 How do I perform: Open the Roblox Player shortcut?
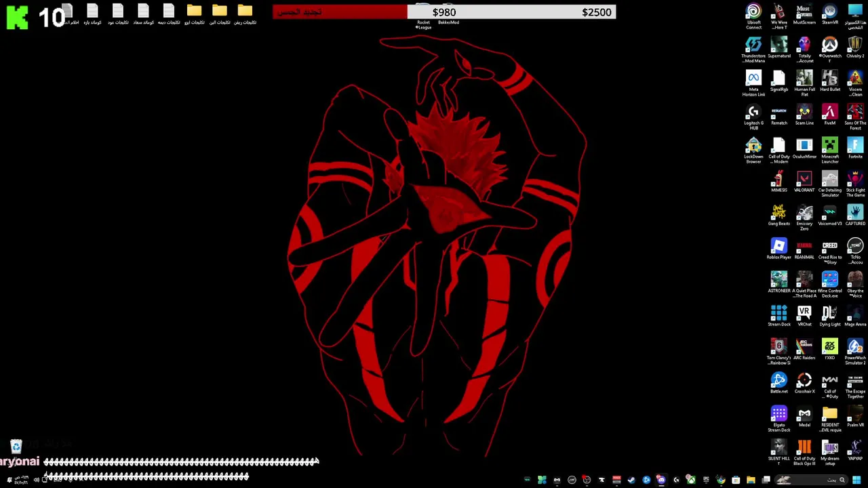tap(779, 249)
